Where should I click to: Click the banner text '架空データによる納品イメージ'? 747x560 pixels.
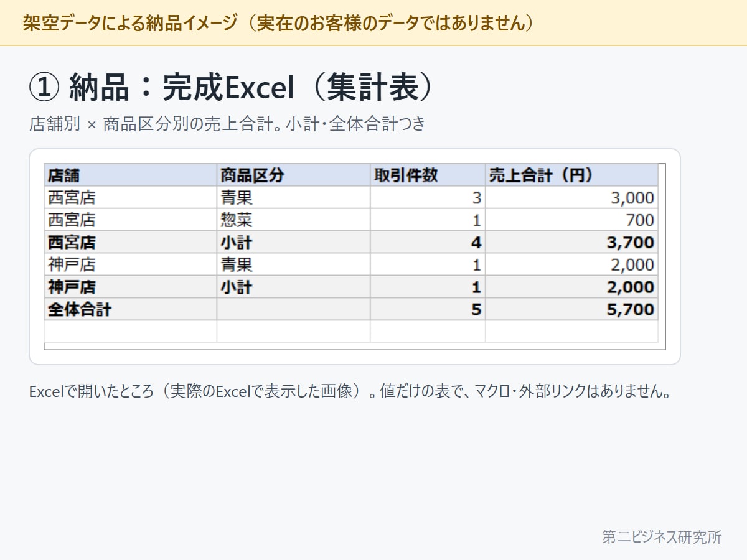point(129,23)
